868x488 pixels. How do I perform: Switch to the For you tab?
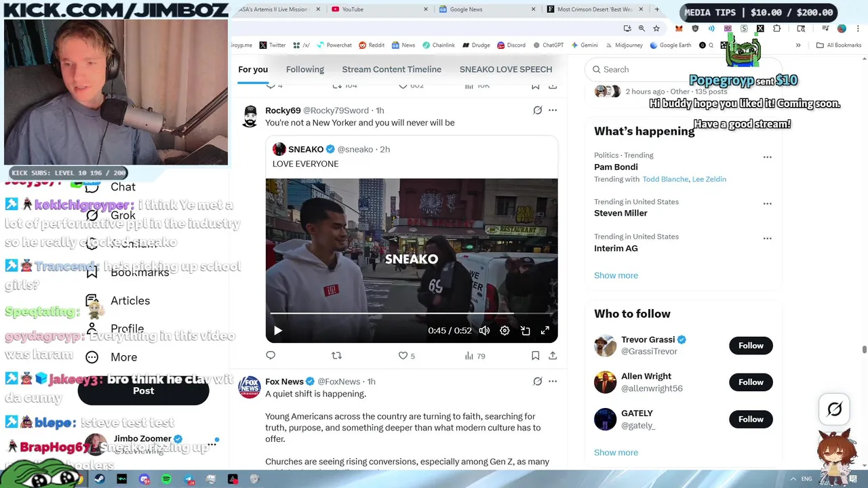pos(253,69)
